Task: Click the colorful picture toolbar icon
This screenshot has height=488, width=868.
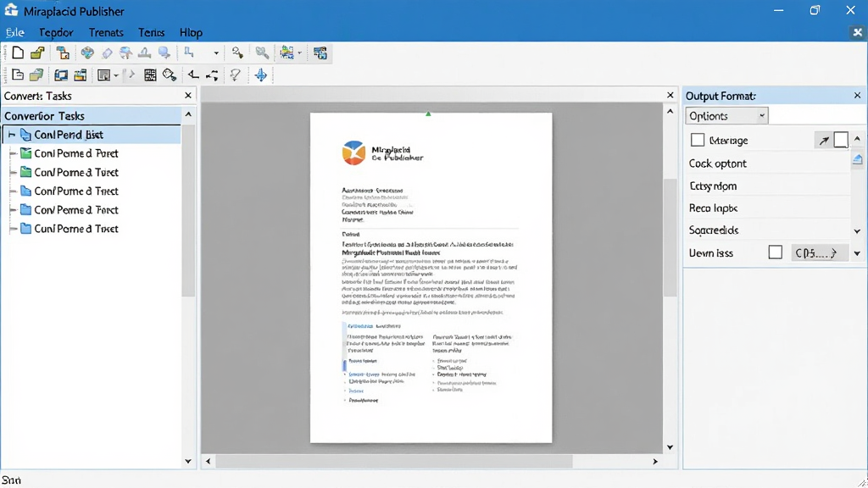Action: pyautogui.click(x=287, y=53)
